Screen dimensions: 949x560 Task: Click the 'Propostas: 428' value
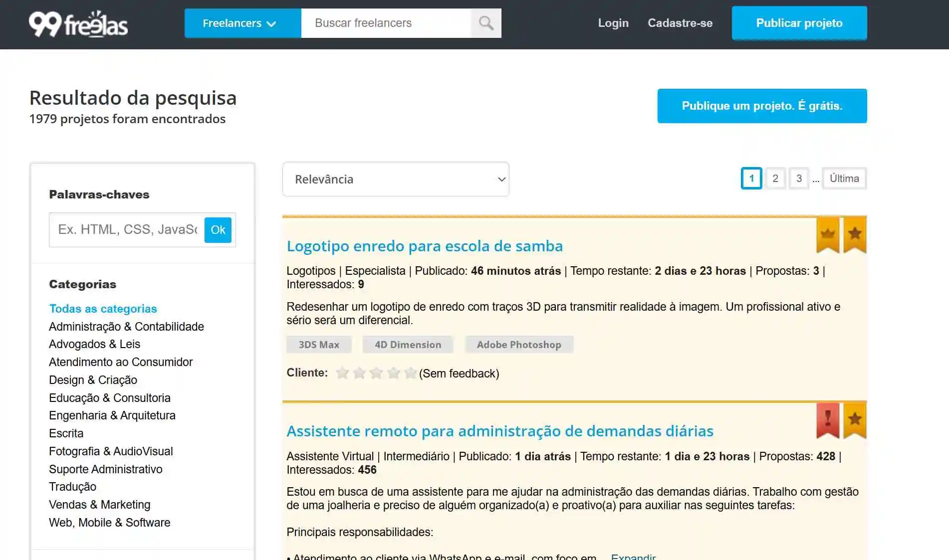point(797,456)
